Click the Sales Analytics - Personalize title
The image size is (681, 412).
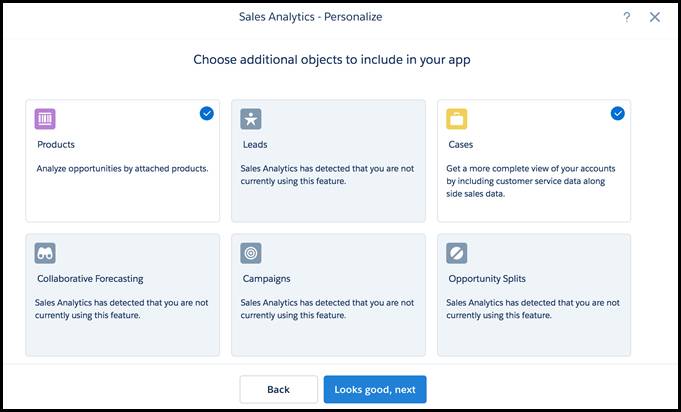[x=310, y=17]
